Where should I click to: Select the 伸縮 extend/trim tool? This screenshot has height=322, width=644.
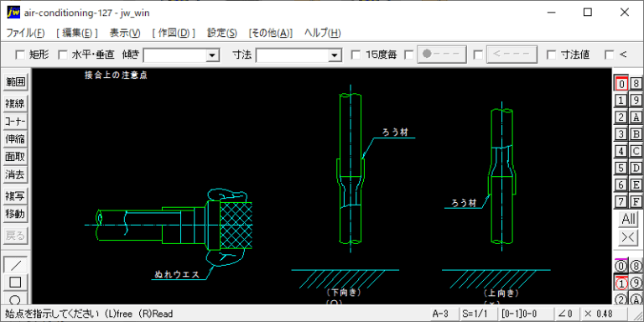point(16,139)
